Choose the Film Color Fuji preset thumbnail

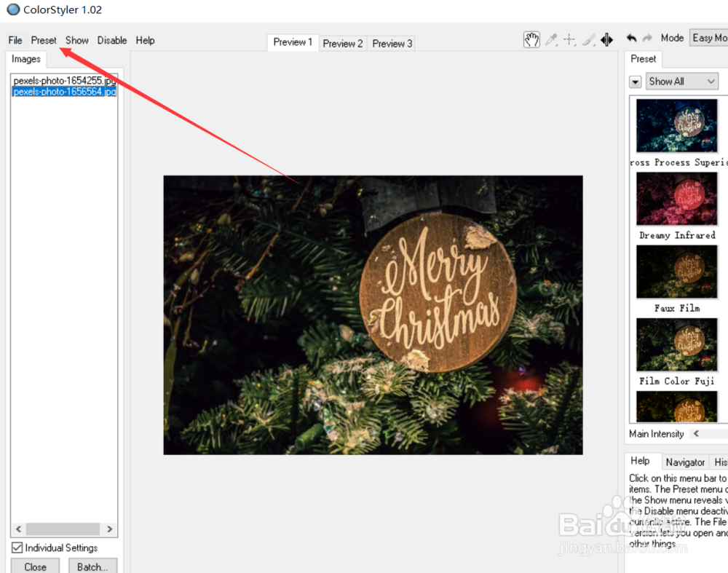click(x=676, y=344)
